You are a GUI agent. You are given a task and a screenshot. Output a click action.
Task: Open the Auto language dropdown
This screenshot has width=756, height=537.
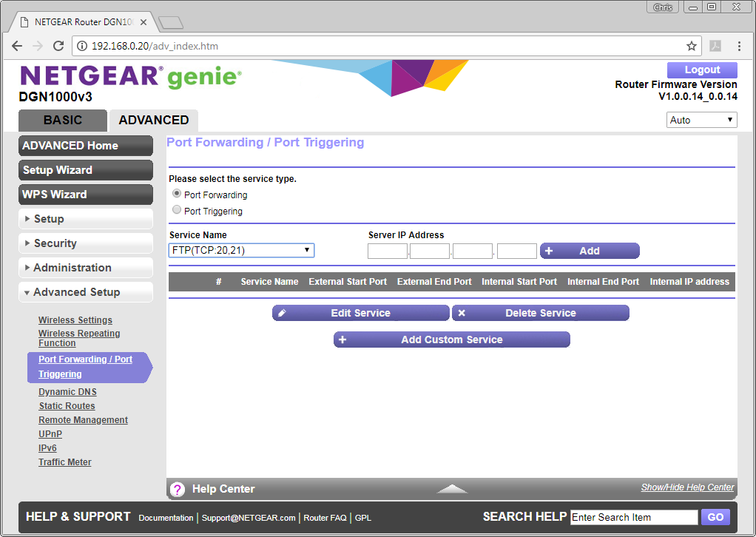click(701, 120)
